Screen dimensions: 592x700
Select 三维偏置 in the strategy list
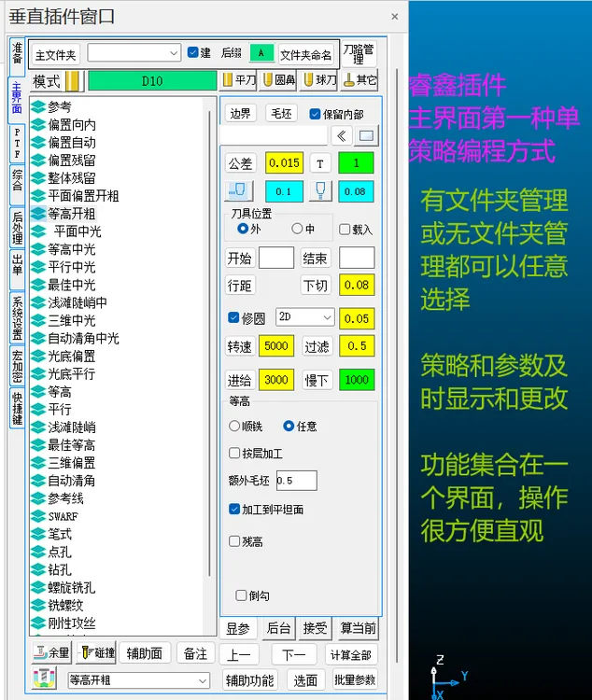click(72, 463)
